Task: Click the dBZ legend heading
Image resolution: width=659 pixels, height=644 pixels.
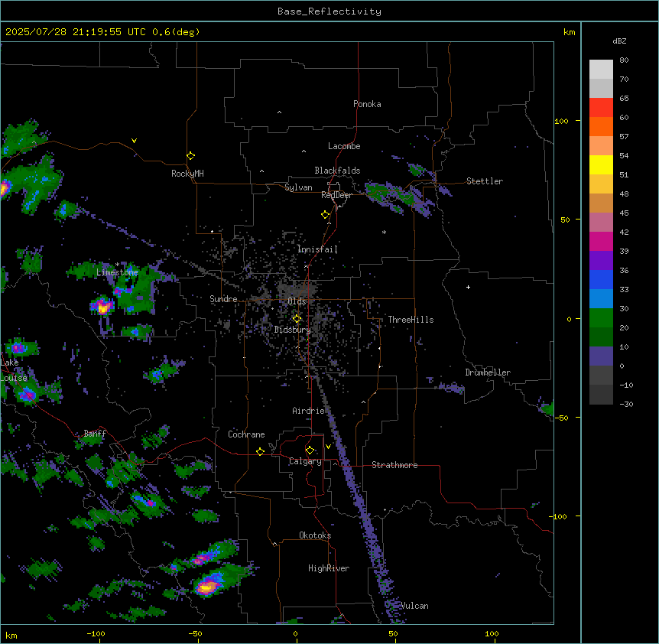Action: click(x=619, y=41)
